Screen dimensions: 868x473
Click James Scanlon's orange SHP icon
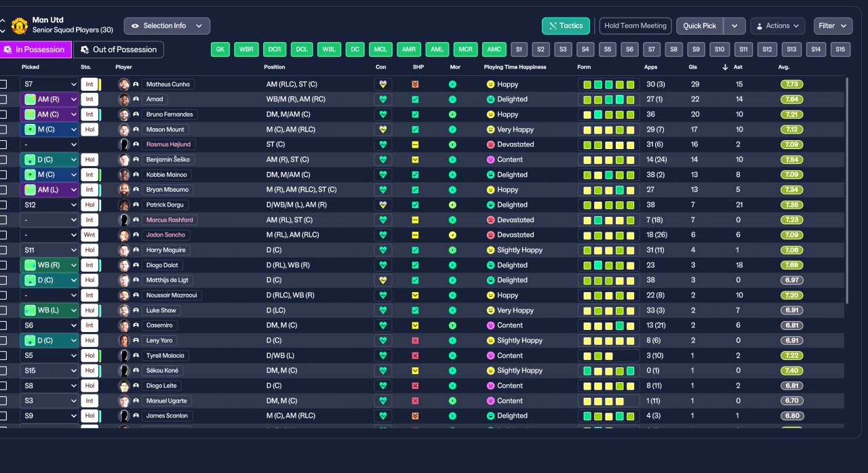(415, 415)
